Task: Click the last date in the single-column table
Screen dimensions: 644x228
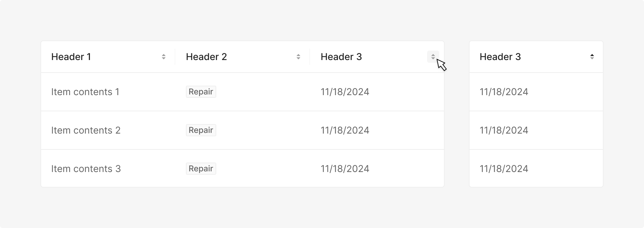Action: (504, 169)
